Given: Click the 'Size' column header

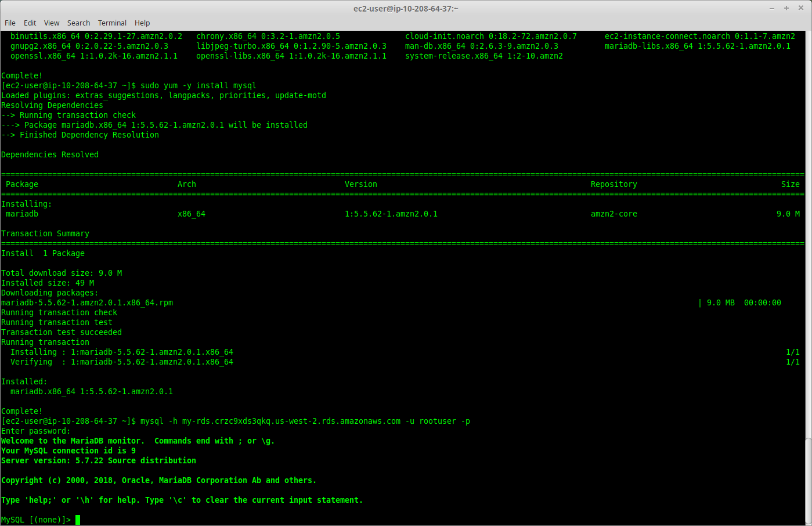Looking at the screenshot, I should tap(791, 184).
